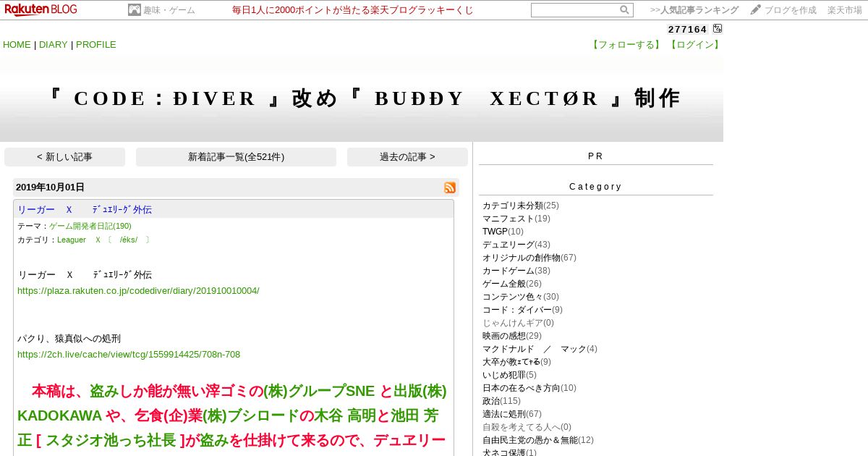Select category マニフェスト(19)

[516, 219]
